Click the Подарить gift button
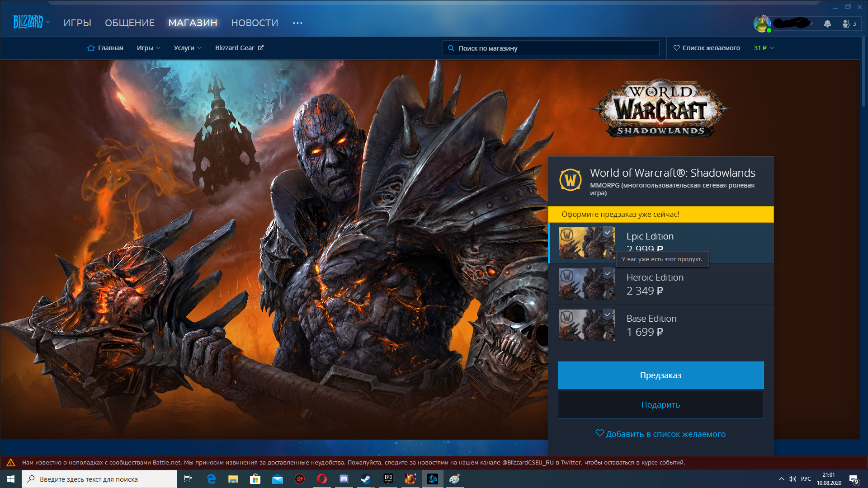Image resolution: width=868 pixels, height=488 pixels. (x=660, y=404)
